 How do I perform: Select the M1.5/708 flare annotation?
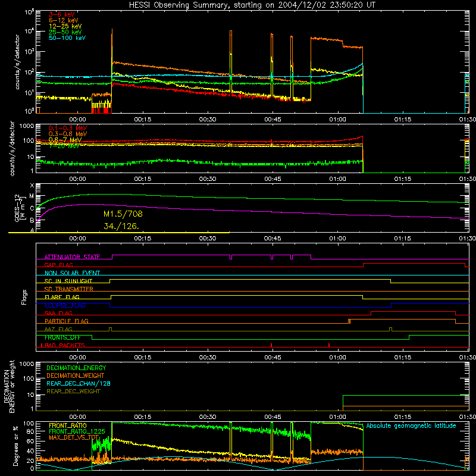(x=123, y=214)
